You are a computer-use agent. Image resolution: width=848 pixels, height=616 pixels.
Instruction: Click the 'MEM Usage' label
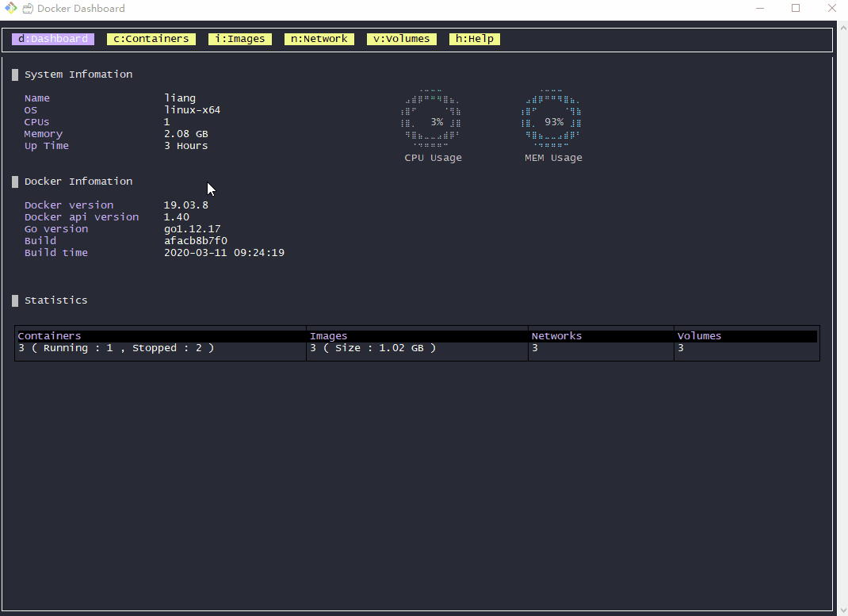tap(553, 158)
